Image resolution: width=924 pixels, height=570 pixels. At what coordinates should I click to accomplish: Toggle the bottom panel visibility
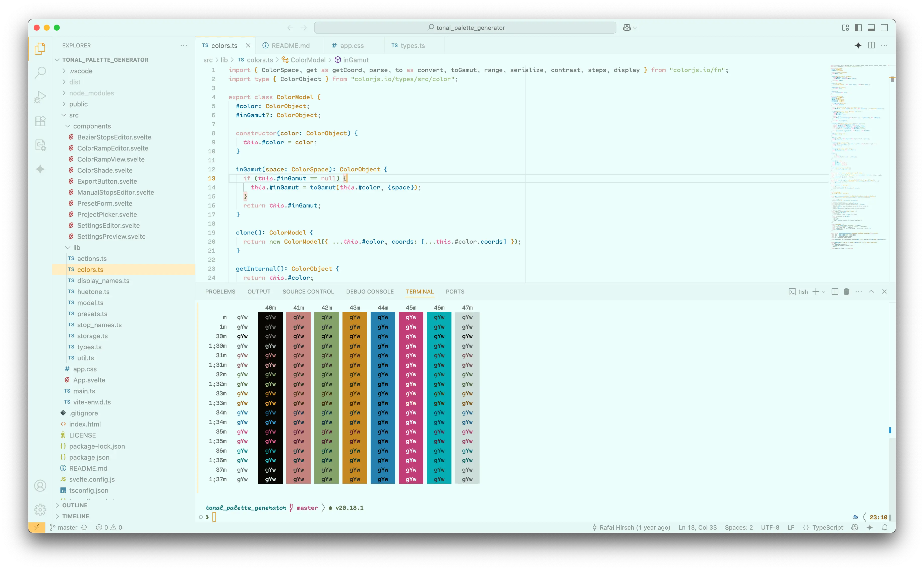point(871,28)
